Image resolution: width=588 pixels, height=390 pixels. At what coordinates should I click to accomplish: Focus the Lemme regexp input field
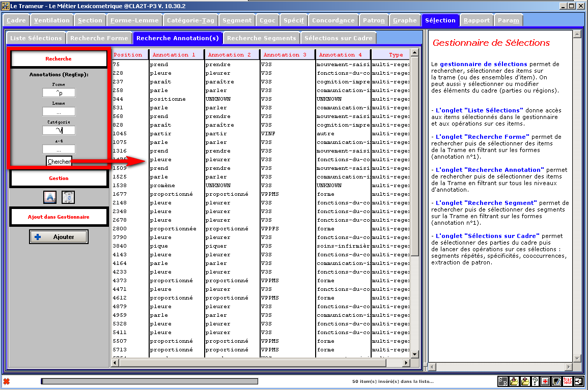click(59, 111)
